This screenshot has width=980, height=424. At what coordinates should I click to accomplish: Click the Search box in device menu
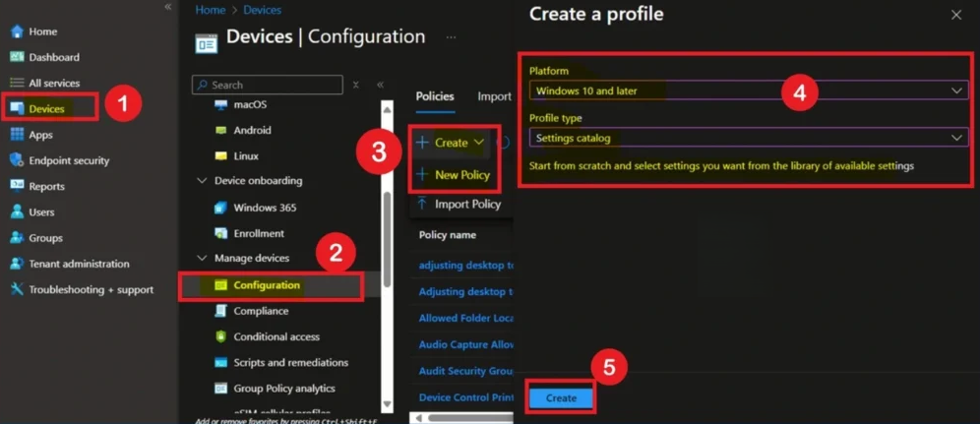[267, 85]
